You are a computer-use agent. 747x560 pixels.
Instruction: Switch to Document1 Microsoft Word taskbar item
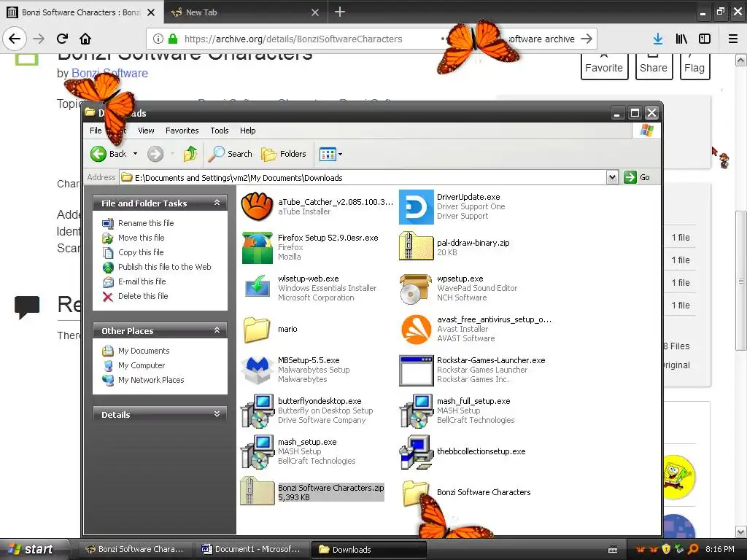[251, 549]
